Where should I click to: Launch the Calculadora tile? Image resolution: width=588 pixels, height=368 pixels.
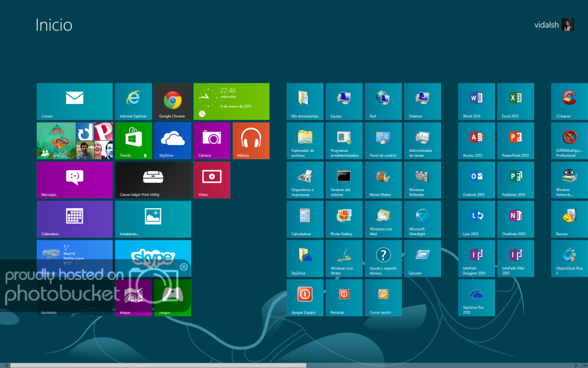point(305,219)
